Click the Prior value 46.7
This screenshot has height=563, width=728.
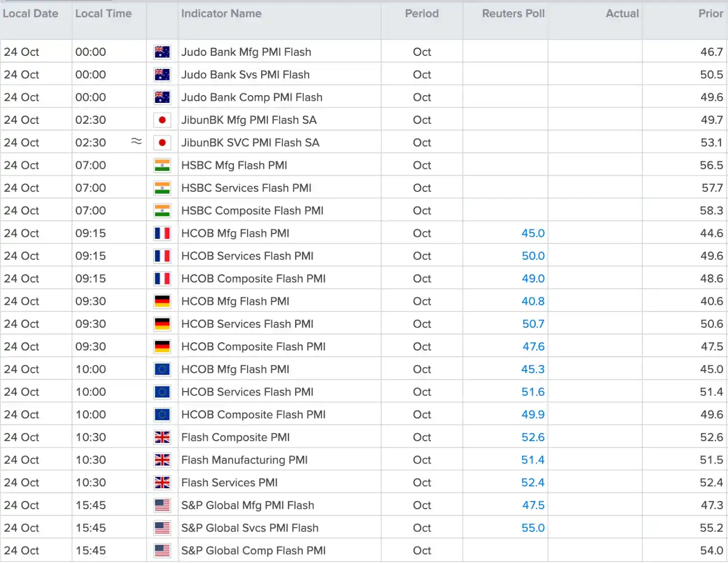point(711,52)
